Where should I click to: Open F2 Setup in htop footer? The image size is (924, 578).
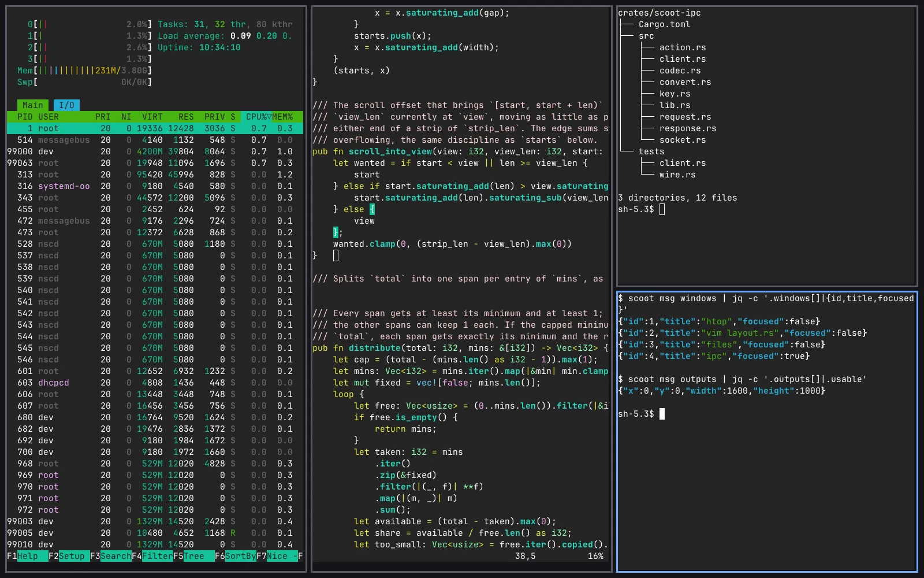(x=69, y=556)
